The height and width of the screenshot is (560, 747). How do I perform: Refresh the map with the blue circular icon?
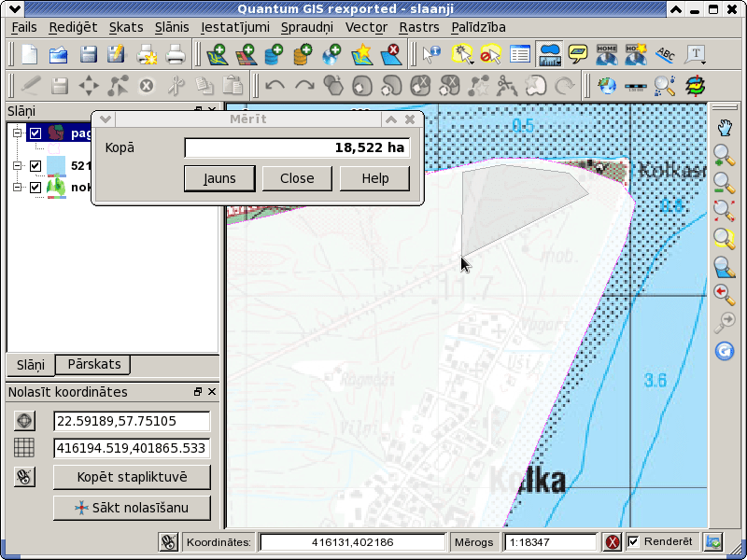725,352
